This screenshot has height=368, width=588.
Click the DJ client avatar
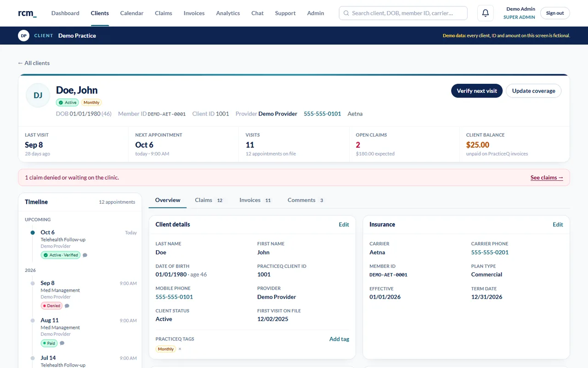pyautogui.click(x=38, y=95)
